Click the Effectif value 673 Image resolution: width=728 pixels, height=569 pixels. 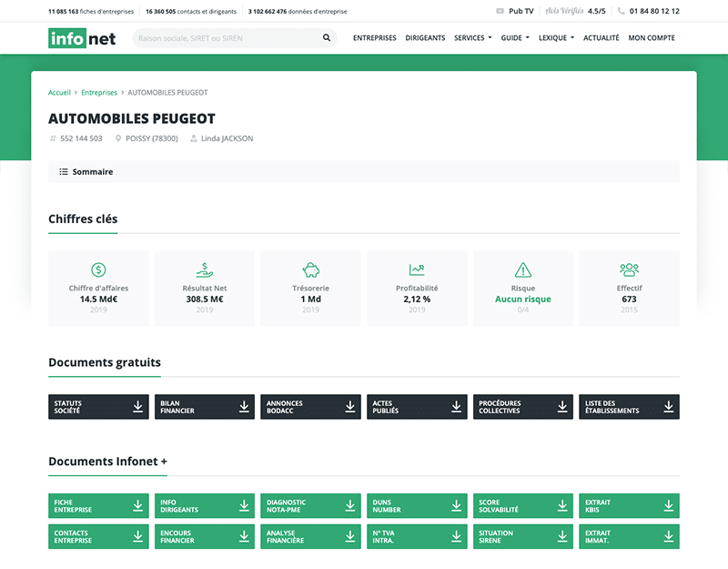click(629, 300)
